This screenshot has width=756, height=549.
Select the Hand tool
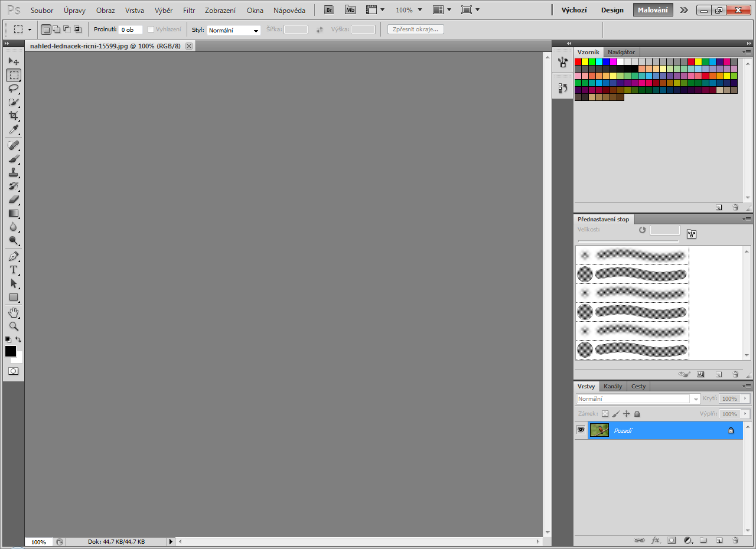(13, 312)
